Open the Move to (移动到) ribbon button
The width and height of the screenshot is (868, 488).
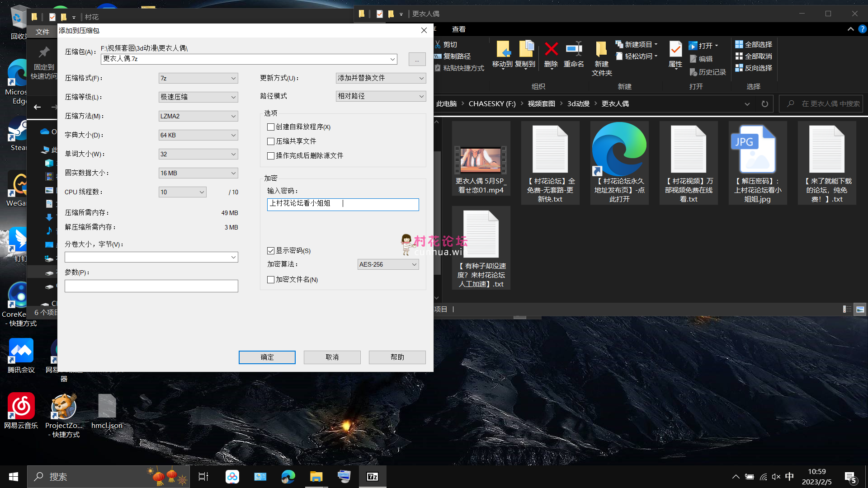point(503,55)
